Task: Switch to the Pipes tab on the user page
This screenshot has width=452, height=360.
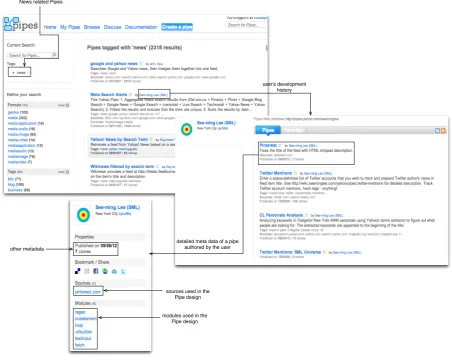Action: click(x=268, y=130)
